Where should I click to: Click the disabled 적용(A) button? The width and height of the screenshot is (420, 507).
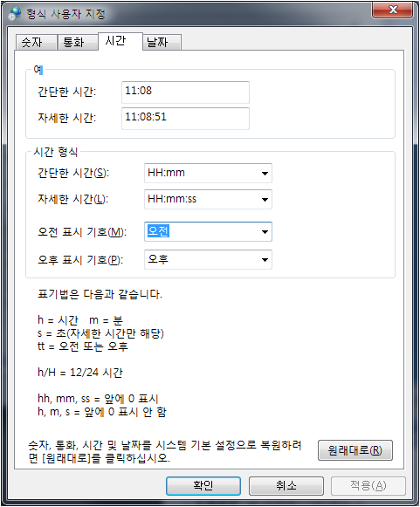368,486
